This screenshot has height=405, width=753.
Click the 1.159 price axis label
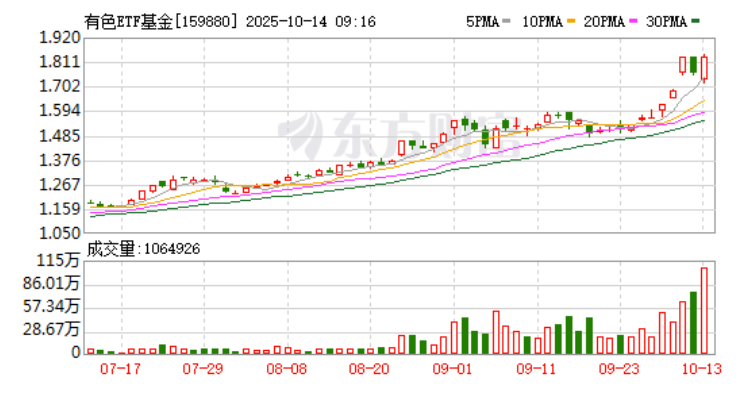click(x=60, y=209)
